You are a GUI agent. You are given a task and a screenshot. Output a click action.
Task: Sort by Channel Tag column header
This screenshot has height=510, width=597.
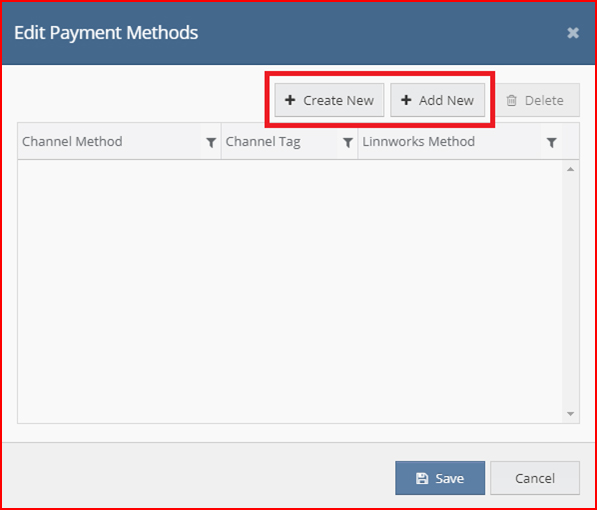click(x=263, y=141)
